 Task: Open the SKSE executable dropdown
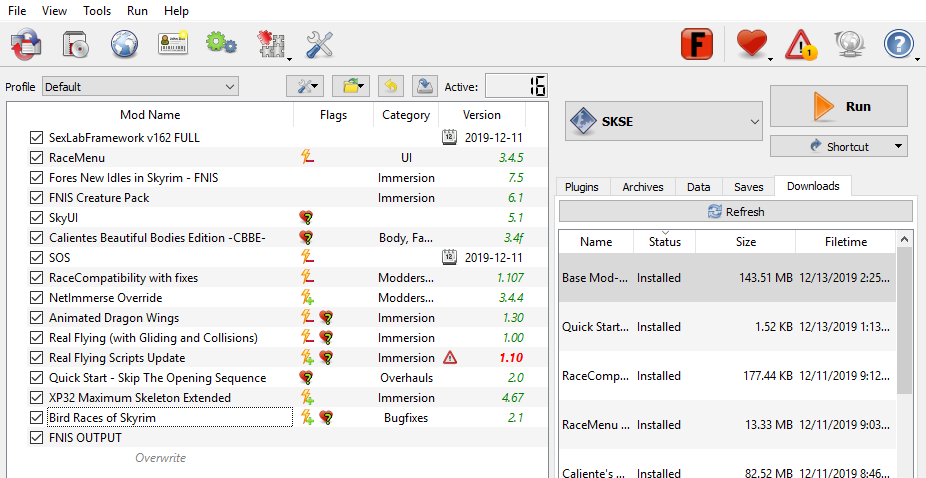pyautogui.click(x=664, y=121)
